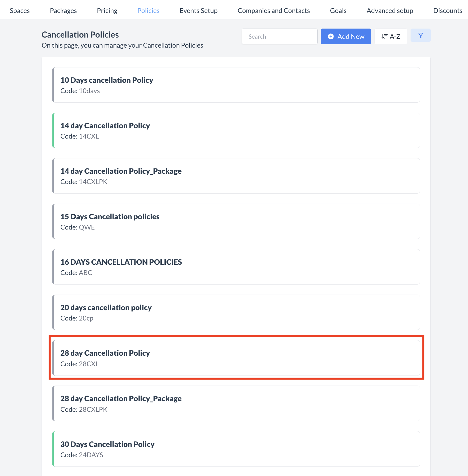Open 14 day Cancellation Policy_Package entry
Viewport: 468px width, 476px height.
point(236,176)
